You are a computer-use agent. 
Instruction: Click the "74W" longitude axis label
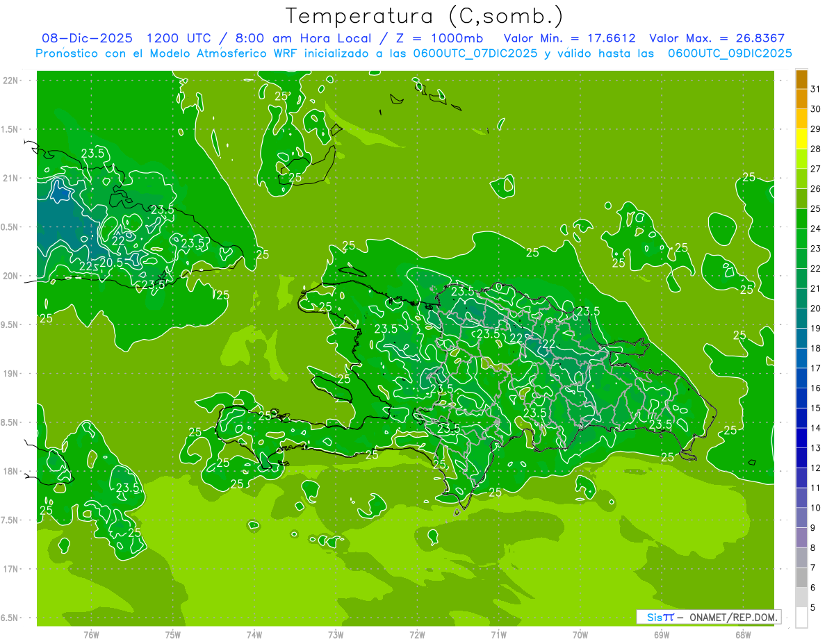pyautogui.click(x=254, y=634)
